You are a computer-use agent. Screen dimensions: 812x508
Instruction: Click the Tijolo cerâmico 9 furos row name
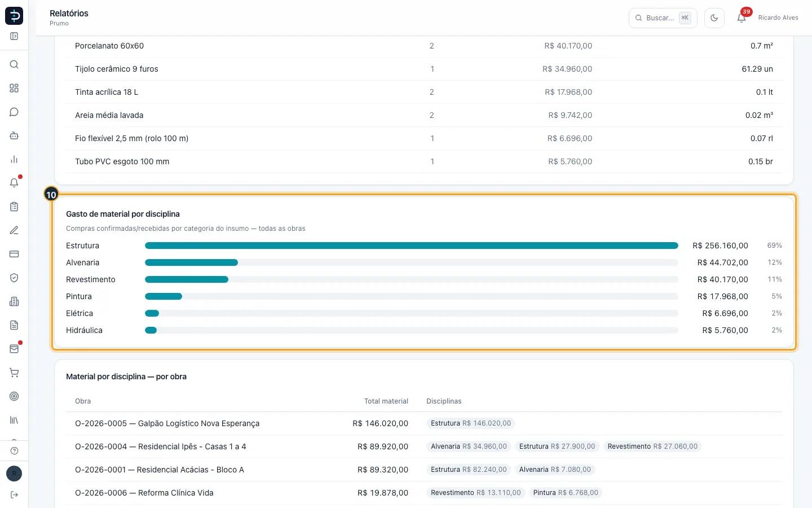117,69
